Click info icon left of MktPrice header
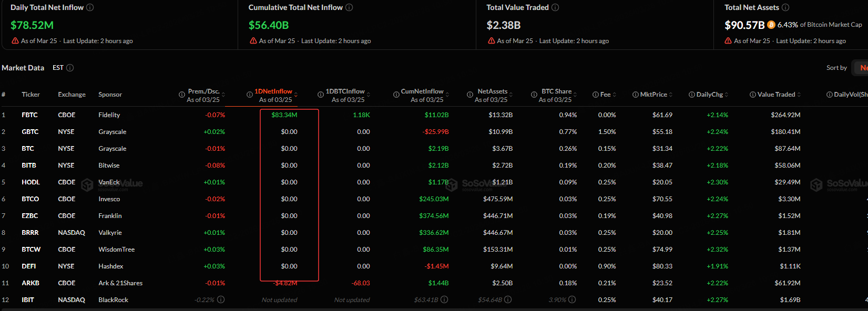Viewport: 868px width, 311px height. coord(636,95)
